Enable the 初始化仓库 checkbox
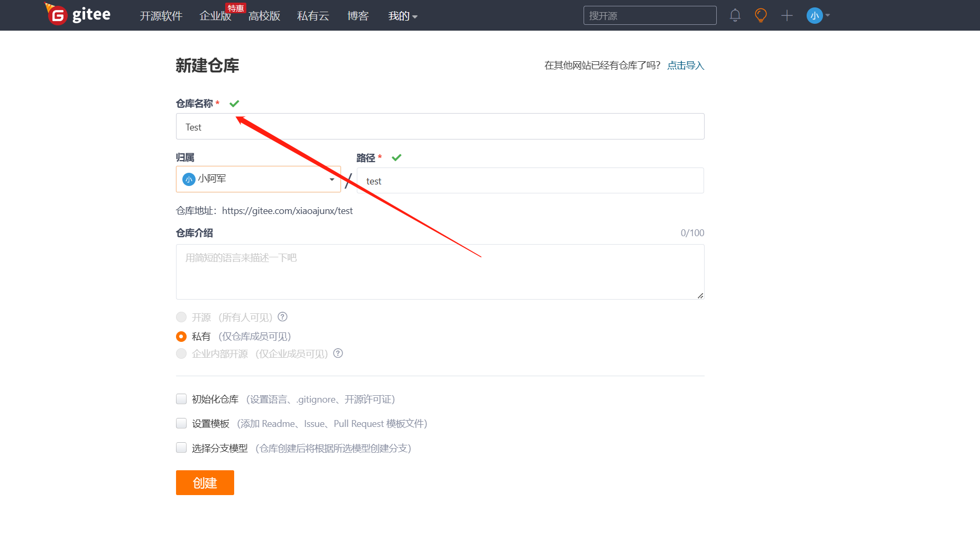Viewport: 980px width, 540px height. 181,399
